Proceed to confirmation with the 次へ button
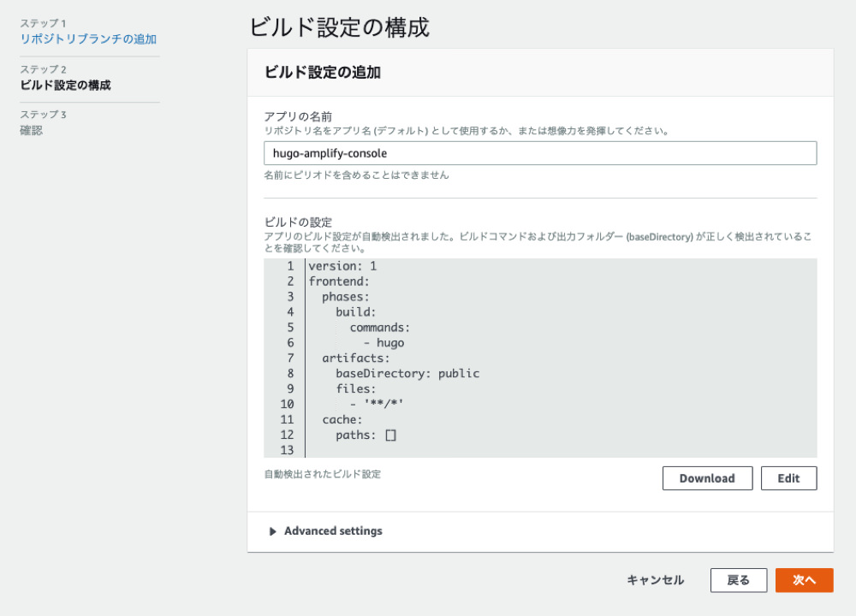 (803, 579)
